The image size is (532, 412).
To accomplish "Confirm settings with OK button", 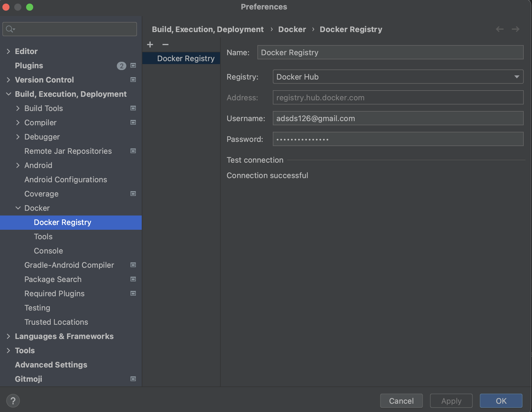I will coord(501,401).
